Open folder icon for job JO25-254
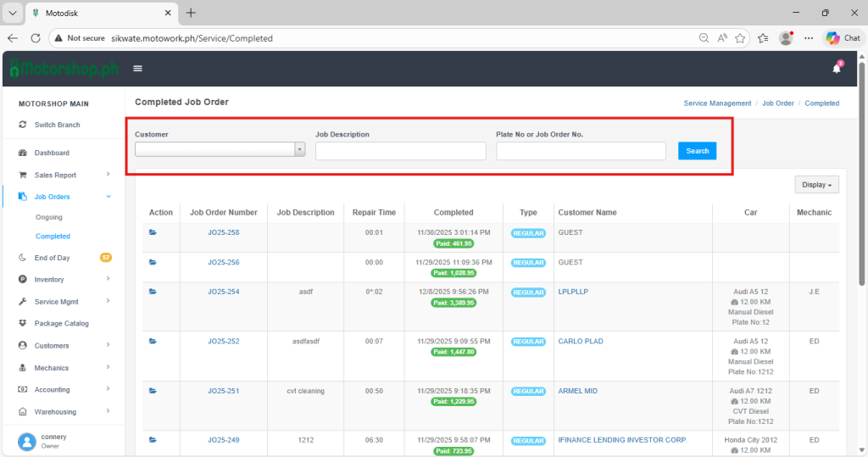Screen dimensions: 868x457 153,292
